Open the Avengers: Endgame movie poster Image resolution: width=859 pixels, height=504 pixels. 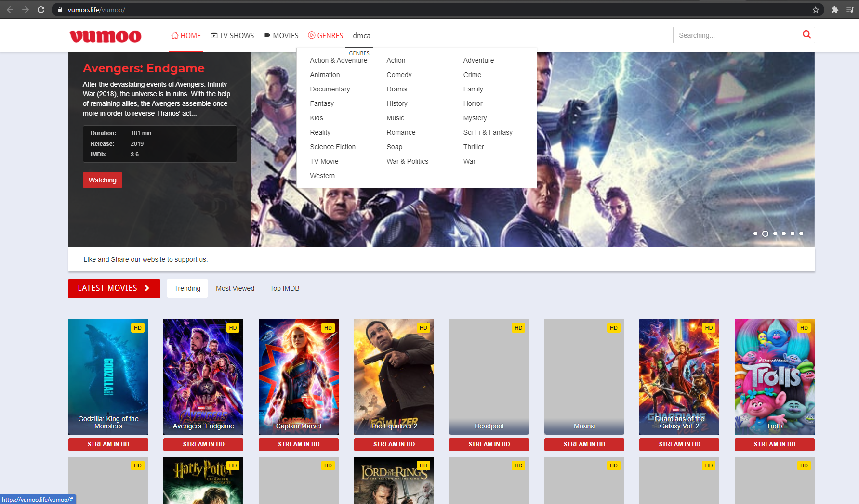203,377
